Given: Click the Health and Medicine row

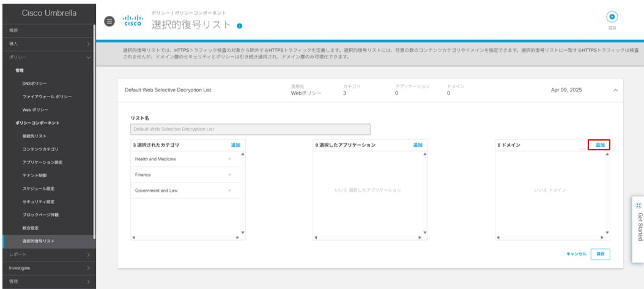Looking at the screenshot, I should [186, 159].
